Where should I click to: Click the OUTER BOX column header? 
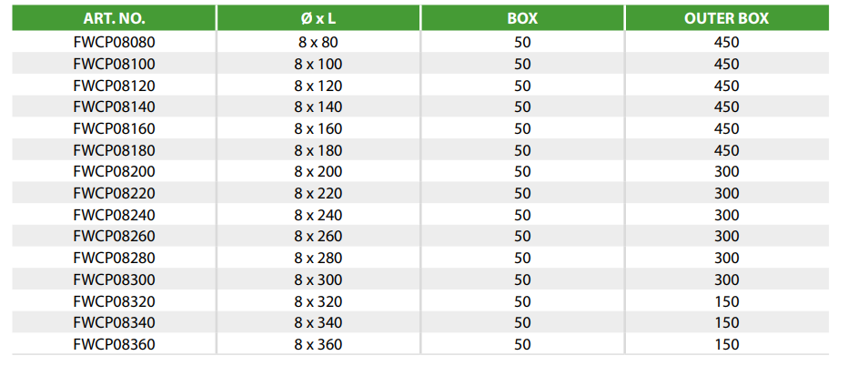[x=727, y=18]
